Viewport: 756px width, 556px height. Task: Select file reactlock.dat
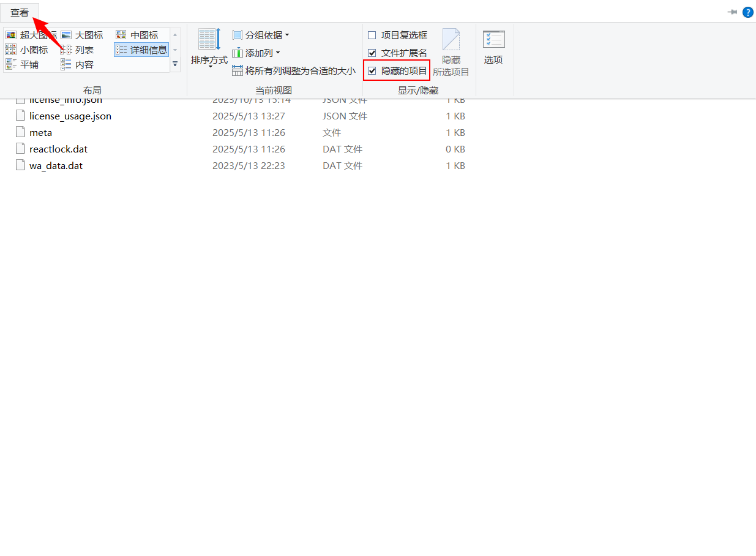[x=59, y=149]
